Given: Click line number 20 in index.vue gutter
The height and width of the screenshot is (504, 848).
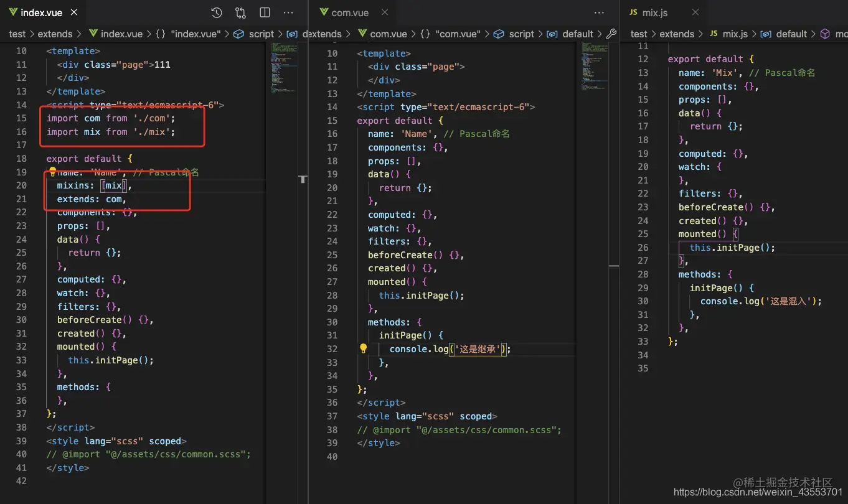Looking at the screenshot, I should (21, 185).
